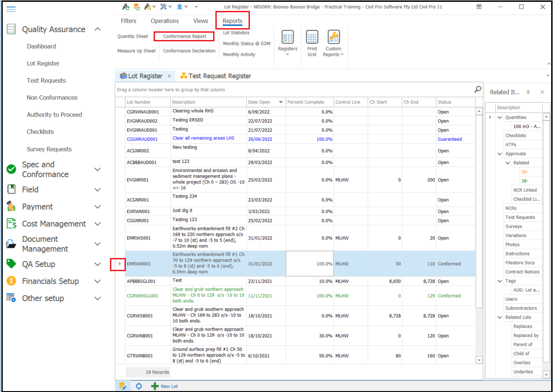Expand Spec and Conformance section chevron
553x392 pixels.
coord(97,169)
